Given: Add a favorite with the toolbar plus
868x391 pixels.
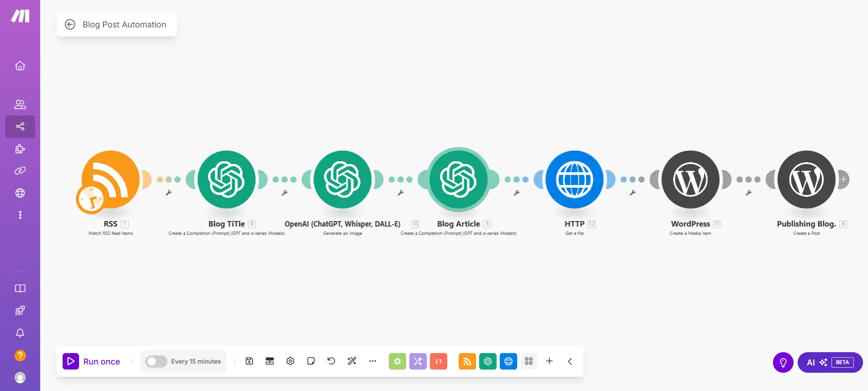Looking at the screenshot, I should tap(549, 361).
